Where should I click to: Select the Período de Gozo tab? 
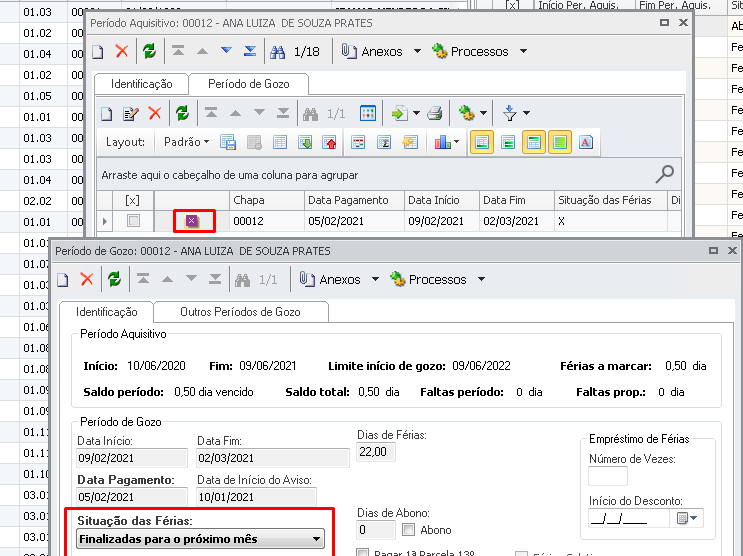coord(249,84)
